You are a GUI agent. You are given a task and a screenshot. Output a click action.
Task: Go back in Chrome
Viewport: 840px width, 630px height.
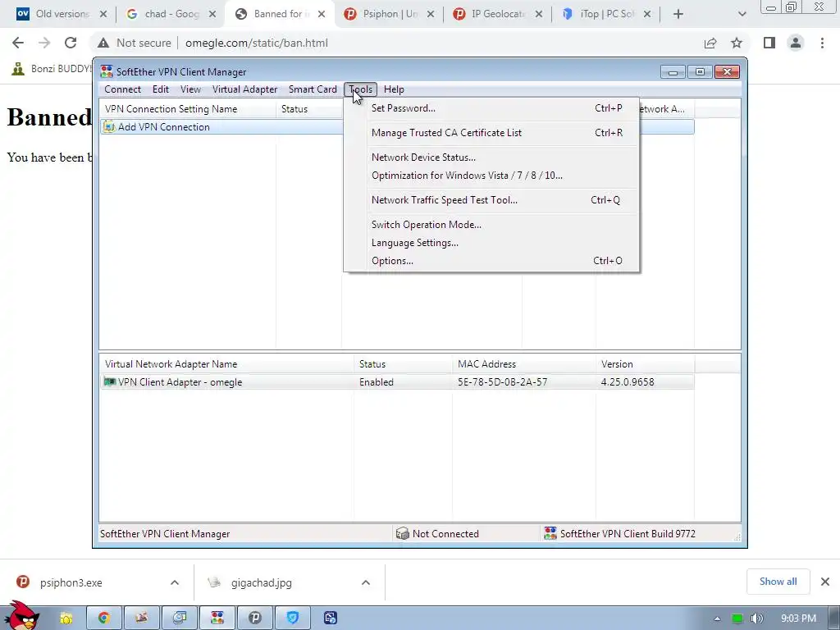[18, 43]
